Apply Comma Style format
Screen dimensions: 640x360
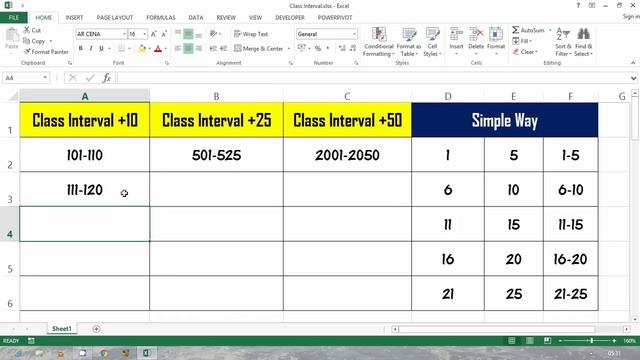click(327, 49)
